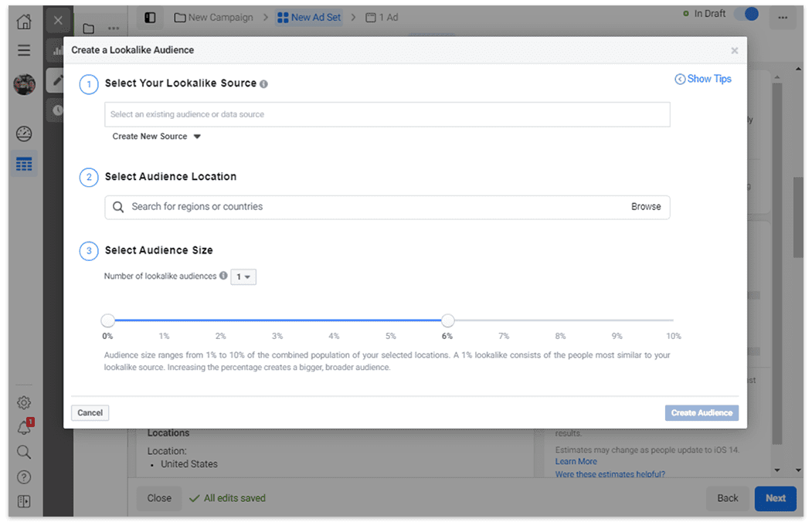This screenshot has height=522, width=812.
Task: Open the hamburger menu icon
Action: (x=24, y=50)
